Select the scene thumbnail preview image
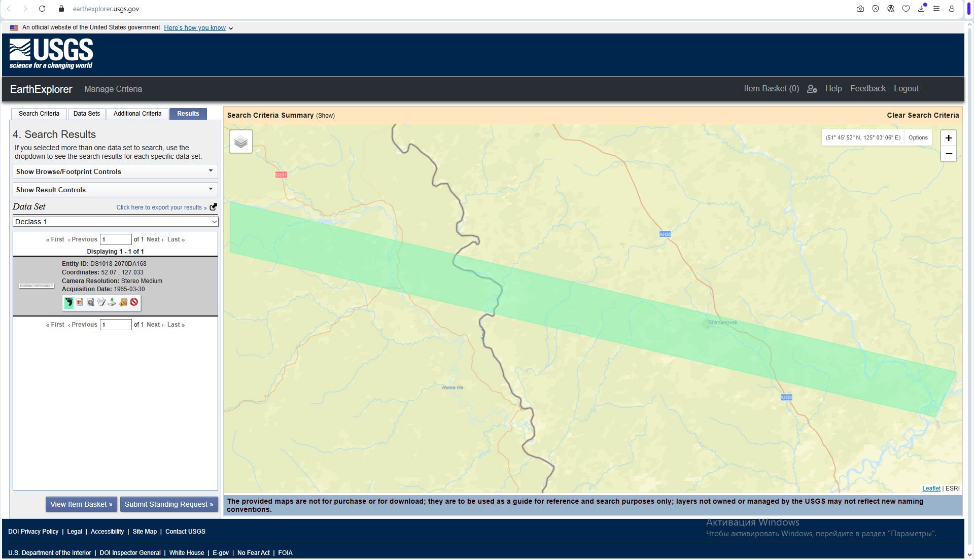This screenshot has height=560, width=974. pos(36,286)
